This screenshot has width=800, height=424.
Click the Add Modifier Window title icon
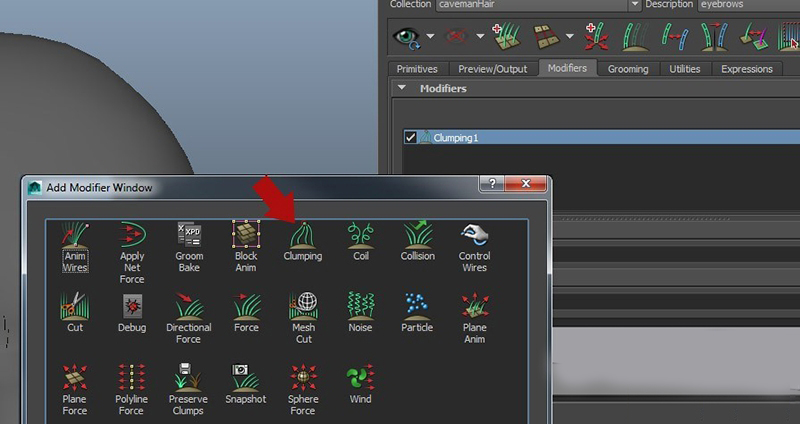[x=35, y=188]
